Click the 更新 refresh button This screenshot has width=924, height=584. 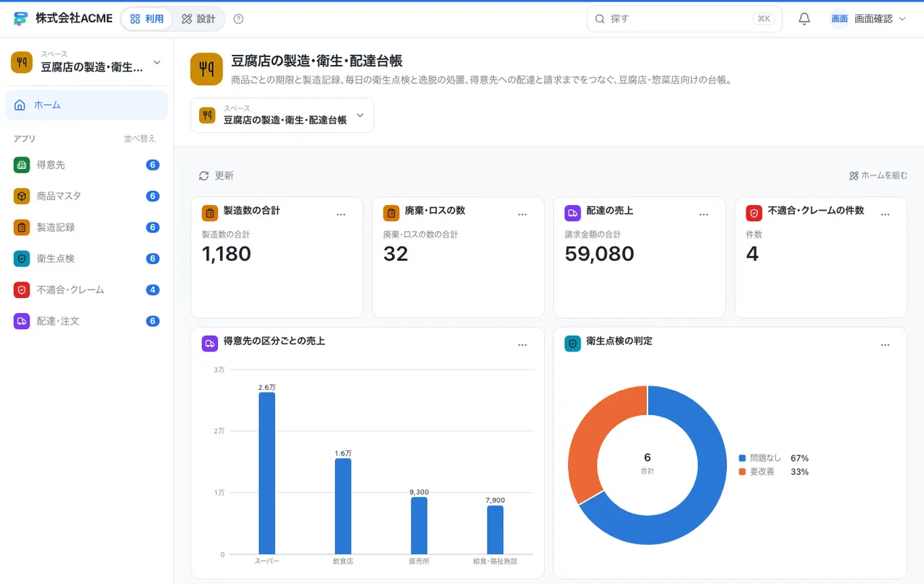(217, 175)
